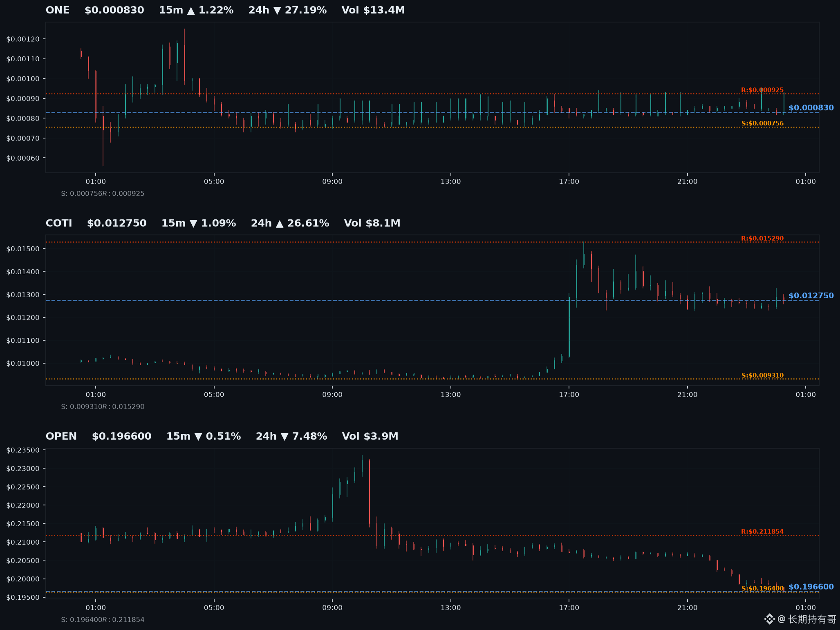Viewport: 840px width, 630px height.
Task: Click the $0.01000 y-axis label
Action: [23, 364]
